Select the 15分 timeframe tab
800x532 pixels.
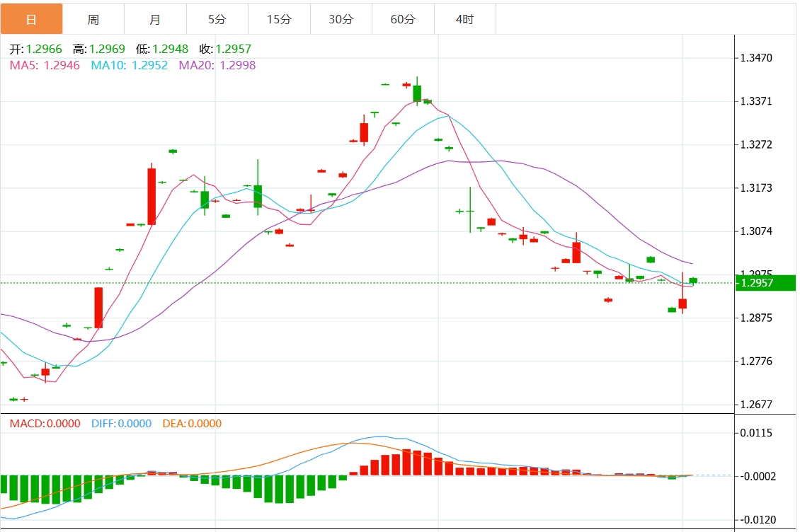point(279,19)
